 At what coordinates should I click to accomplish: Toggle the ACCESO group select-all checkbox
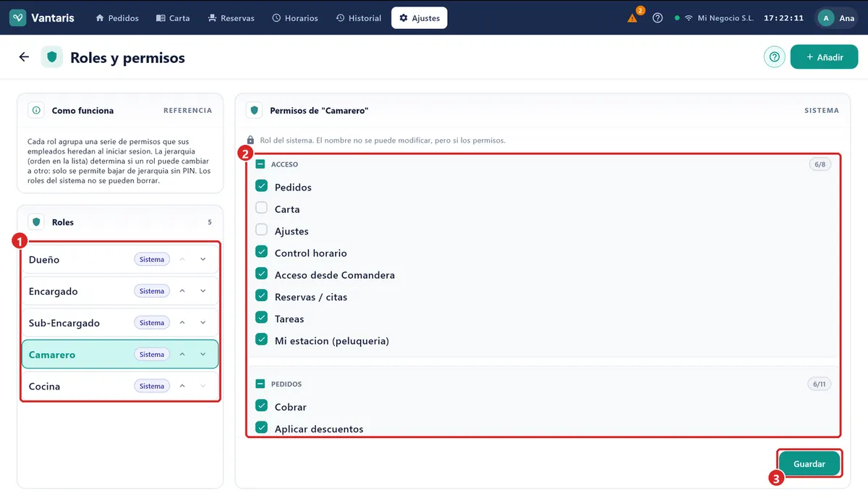click(260, 164)
